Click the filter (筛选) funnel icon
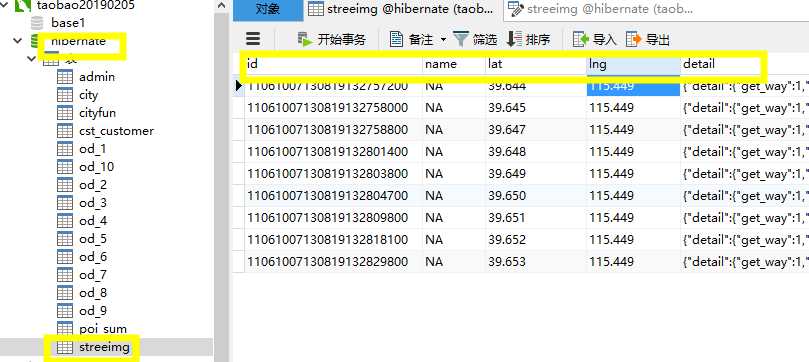The image size is (809, 362). click(x=461, y=39)
